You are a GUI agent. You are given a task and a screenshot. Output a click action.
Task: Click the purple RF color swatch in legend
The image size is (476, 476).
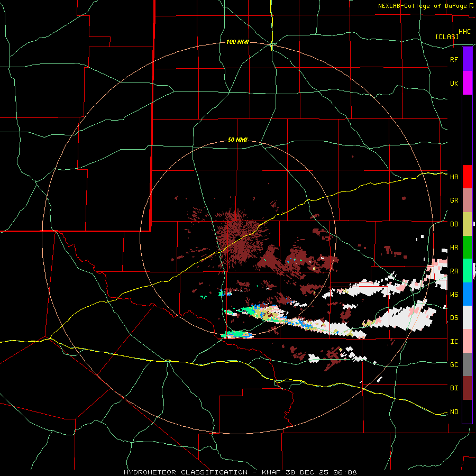coord(467,59)
